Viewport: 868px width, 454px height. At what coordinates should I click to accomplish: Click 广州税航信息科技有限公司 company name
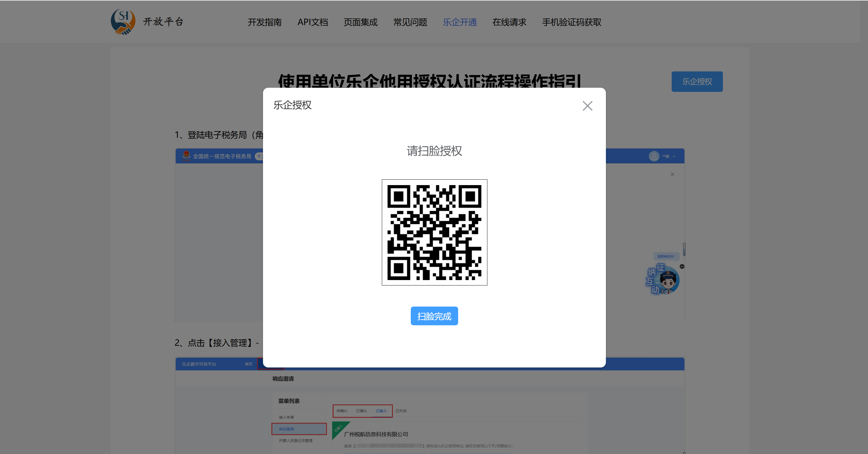pyautogui.click(x=376, y=434)
